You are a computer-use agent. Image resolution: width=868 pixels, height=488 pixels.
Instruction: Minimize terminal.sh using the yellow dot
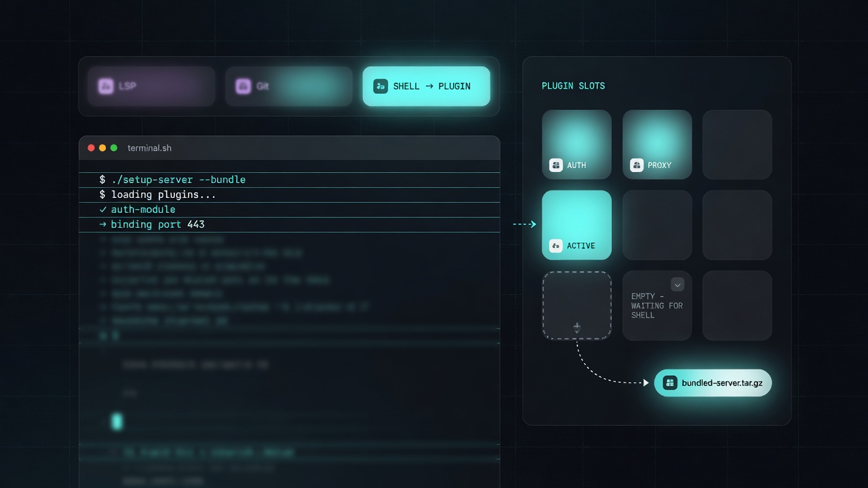(102, 148)
